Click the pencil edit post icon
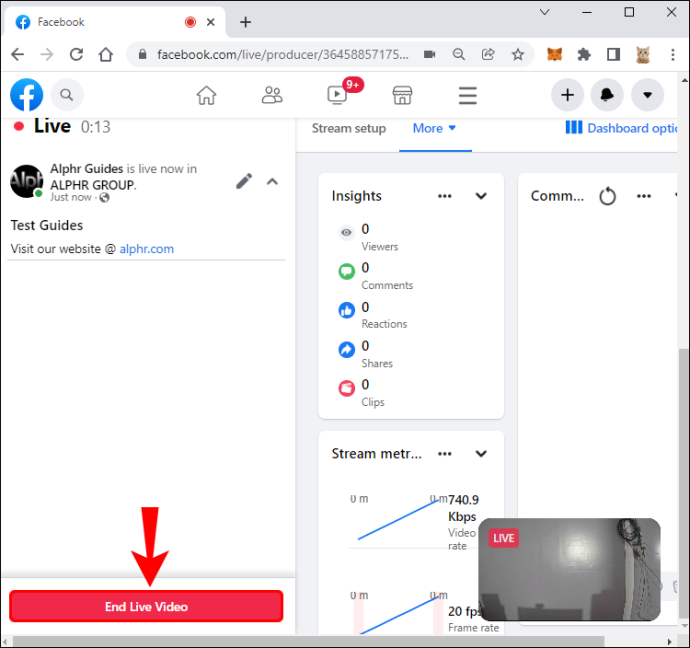Screen dimensions: 690x648 tap(244, 181)
